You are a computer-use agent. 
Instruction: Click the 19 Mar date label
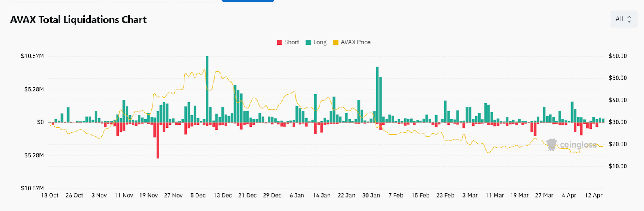coord(520,195)
